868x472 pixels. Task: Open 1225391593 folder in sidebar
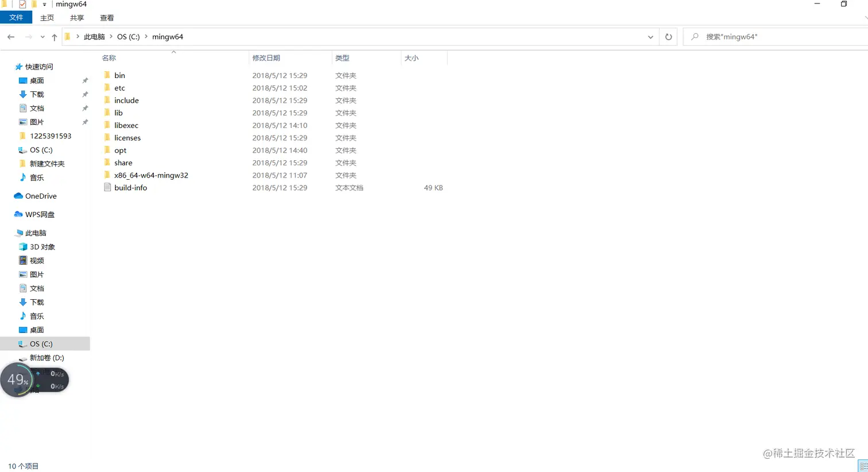(51, 136)
